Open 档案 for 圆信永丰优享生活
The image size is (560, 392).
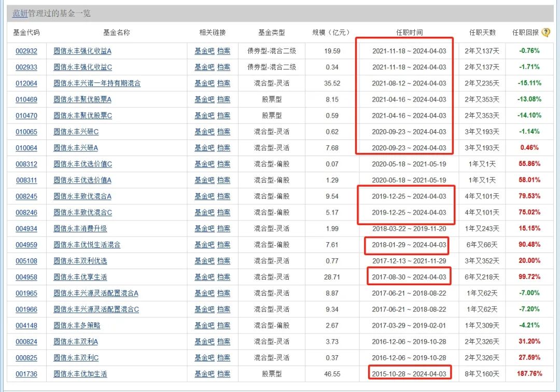click(224, 277)
